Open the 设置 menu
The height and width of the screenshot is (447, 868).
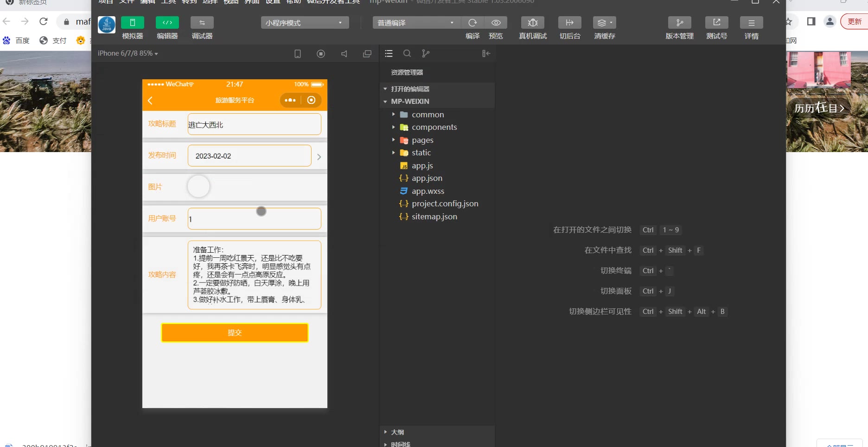[273, 2]
